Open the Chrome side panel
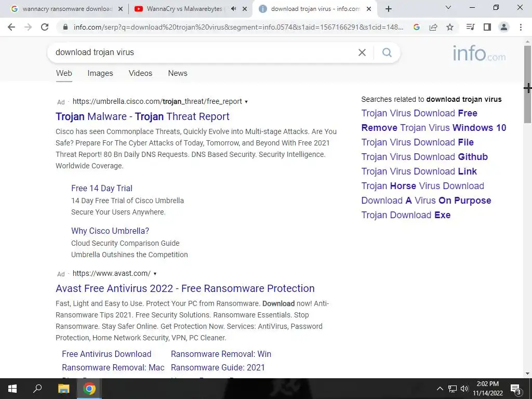The height and width of the screenshot is (399, 532). 487,27
